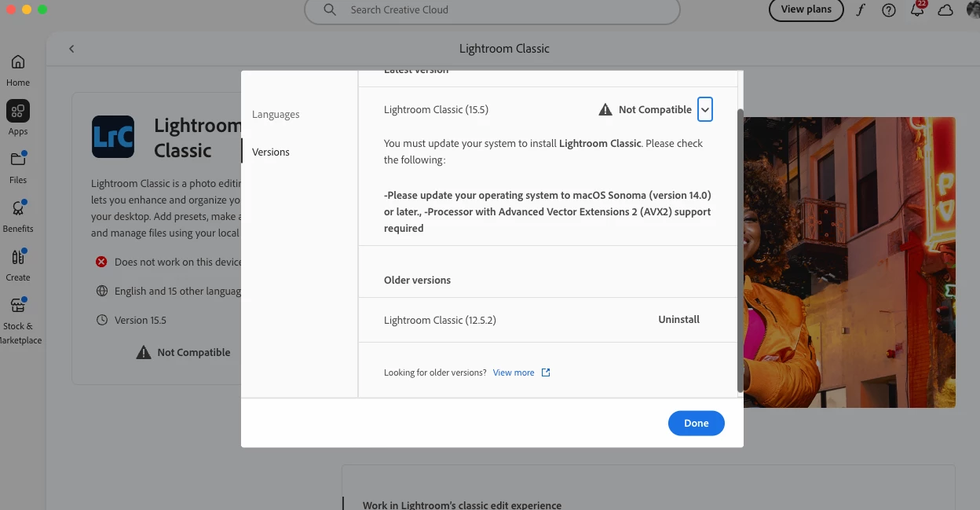Click the back arrow beside Lightroom Classic title
This screenshot has width=980, height=510.
[x=71, y=49]
